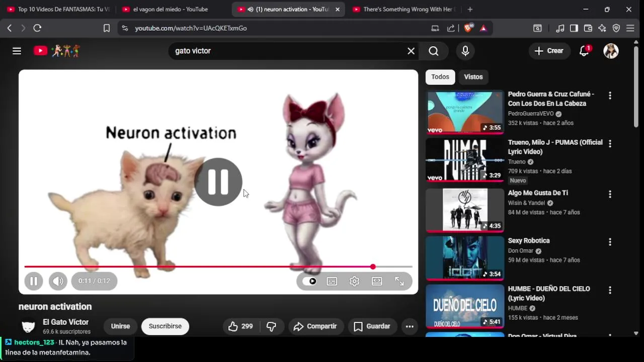Open options for HUMBE Dueño Del Cielo

(610, 290)
